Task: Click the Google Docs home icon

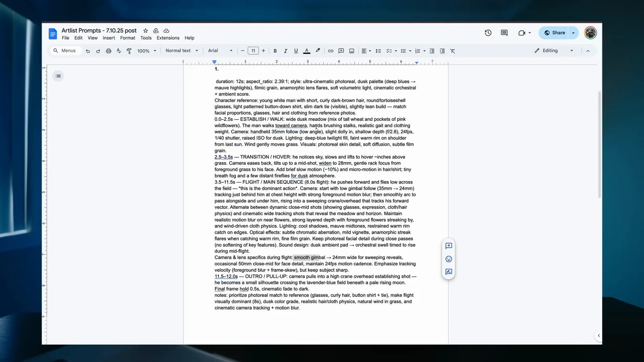Action: pyautogui.click(x=53, y=34)
